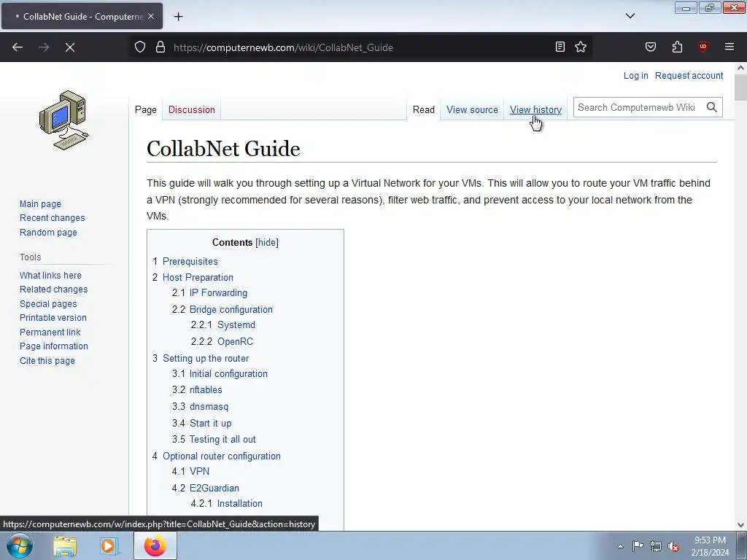Close the CollabNet Guide tab
This screenshot has height=560, width=747.
click(151, 17)
